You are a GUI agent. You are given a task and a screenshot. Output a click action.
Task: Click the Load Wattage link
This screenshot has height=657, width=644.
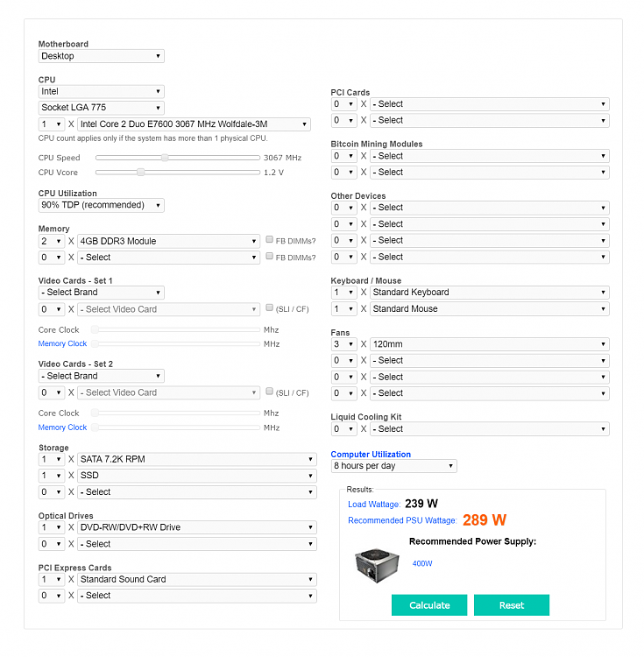pos(374,505)
